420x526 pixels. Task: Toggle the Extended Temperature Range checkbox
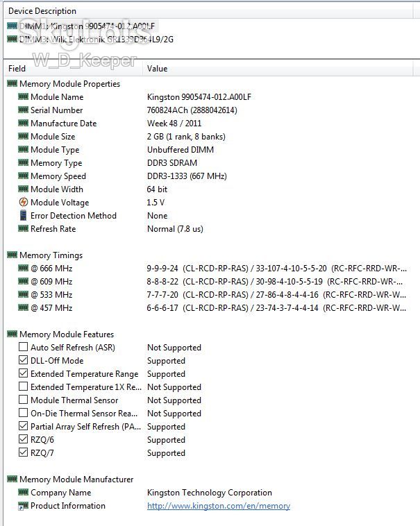pyautogui.click(x=23, y=373)
